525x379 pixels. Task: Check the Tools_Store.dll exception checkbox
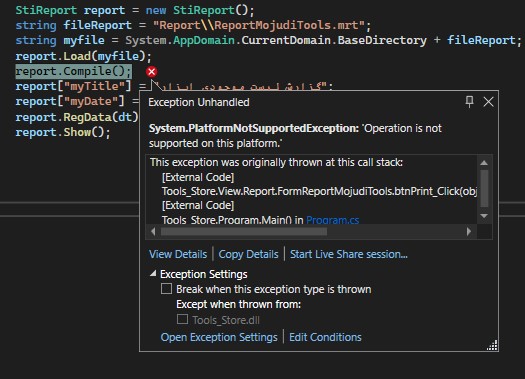click(182, 319)
